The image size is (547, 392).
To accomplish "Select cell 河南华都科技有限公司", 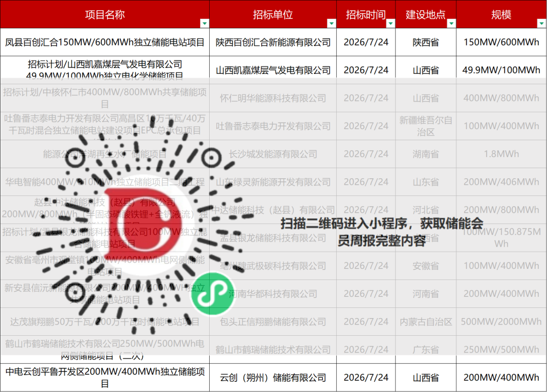I will click(273, 294).
